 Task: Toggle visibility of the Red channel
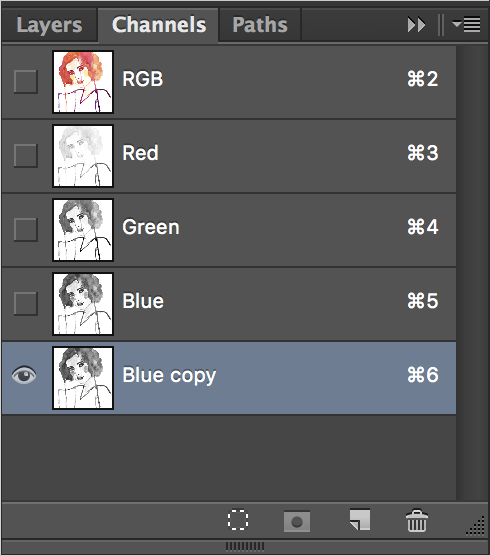click(x=26, y=155)
